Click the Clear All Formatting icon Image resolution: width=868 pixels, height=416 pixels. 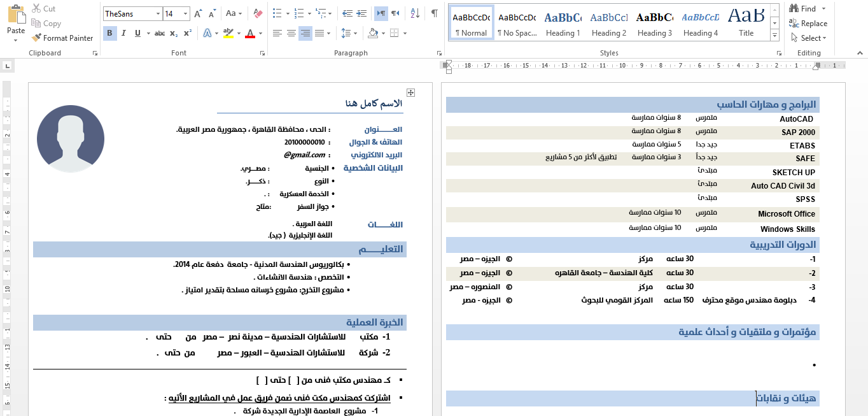[258, 13]
